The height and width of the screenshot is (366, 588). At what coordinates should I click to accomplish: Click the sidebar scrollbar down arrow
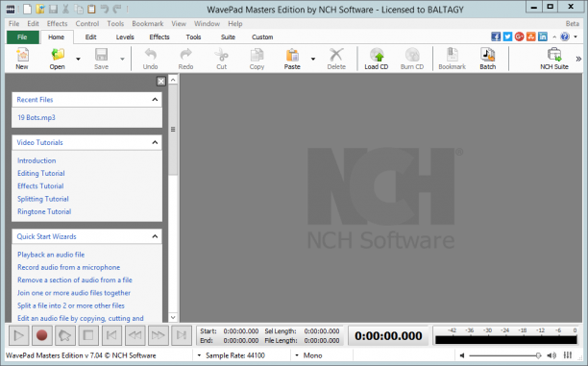pos(173,318)
